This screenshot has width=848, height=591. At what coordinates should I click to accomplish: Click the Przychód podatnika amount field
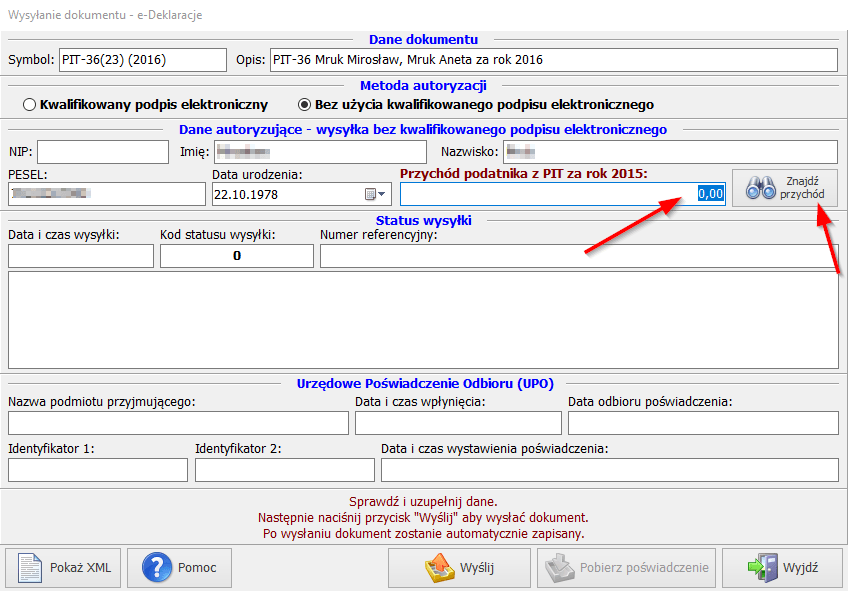coord(562,194)
